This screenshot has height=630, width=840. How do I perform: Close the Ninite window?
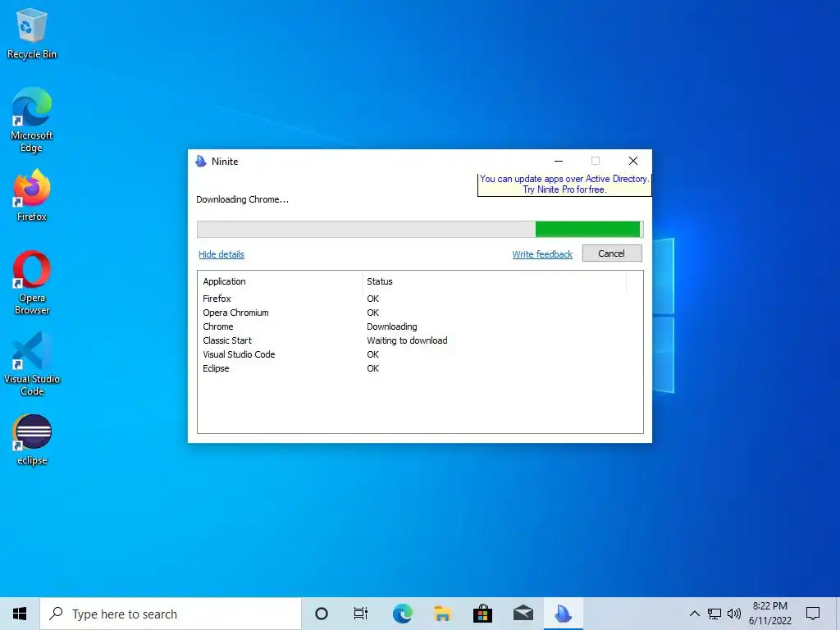[x=633, y=161]
